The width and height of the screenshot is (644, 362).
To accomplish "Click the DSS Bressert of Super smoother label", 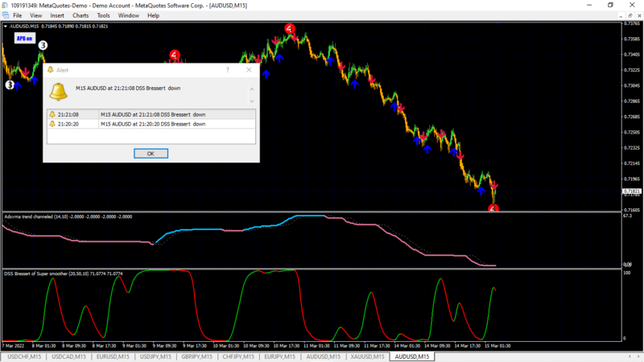I will 64,274.
